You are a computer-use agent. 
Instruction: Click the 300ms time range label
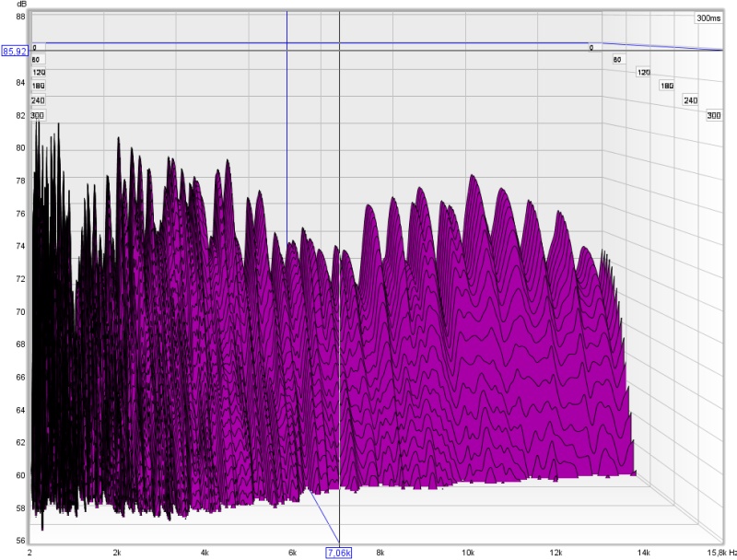pyautogui.click(x=708, y=17)
